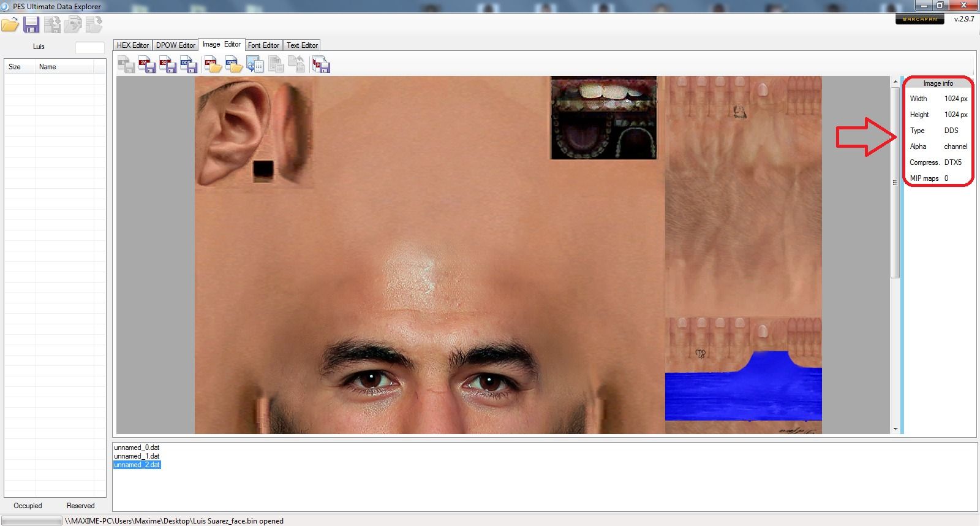Open the Font Editor tab
Image resolution: width=980 pixels, height=526 pixels.
[264, 45]
